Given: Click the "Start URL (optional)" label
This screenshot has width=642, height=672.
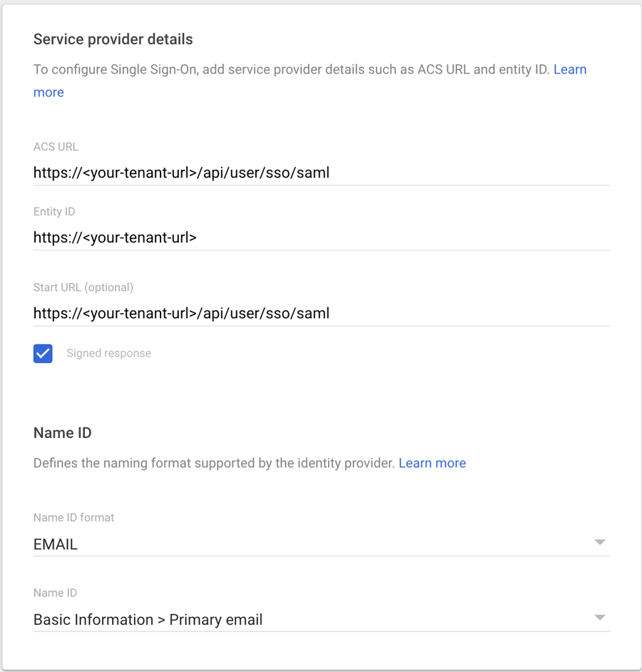Looking at the screenshot, I should pyautogui.click(x=83, y=287).
